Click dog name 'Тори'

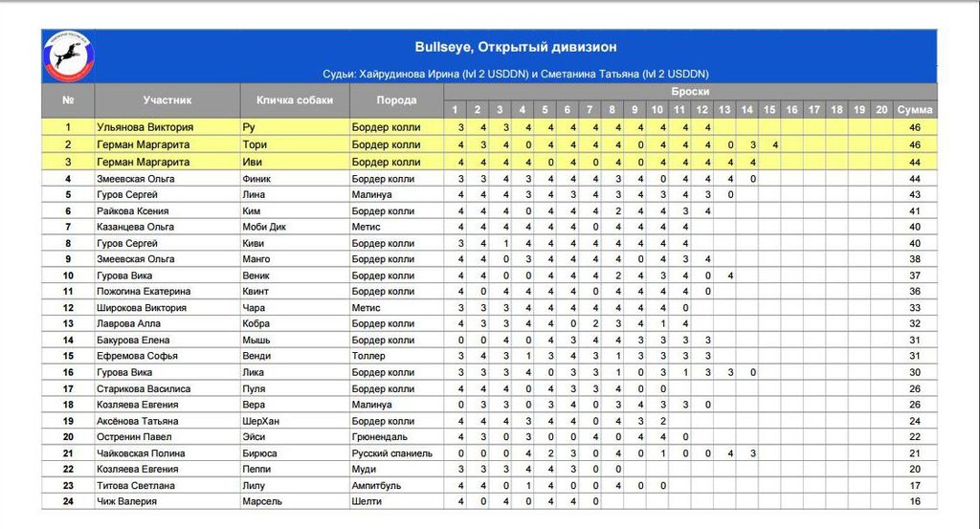255,144
